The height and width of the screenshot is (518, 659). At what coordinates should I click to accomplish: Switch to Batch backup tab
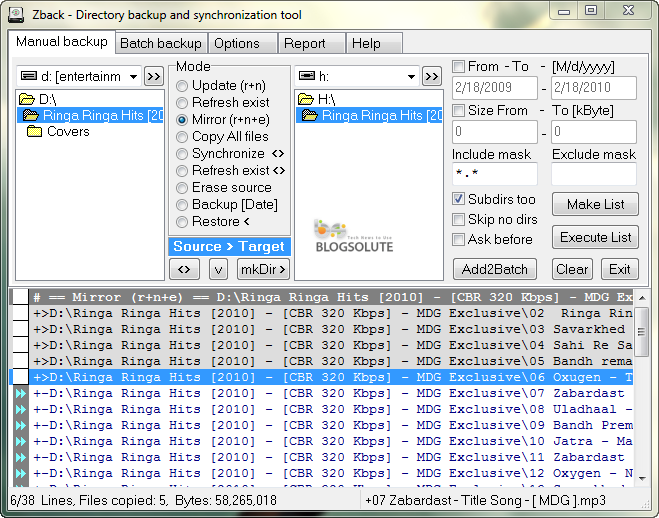(x=161, y=43)
